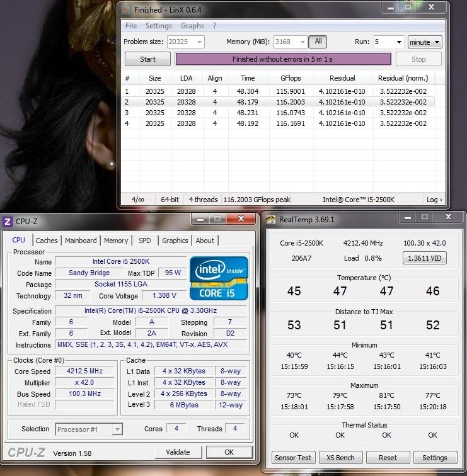Close the RealTemp window
This screenshot has width=467, height=476.
[x=448, y=217]
